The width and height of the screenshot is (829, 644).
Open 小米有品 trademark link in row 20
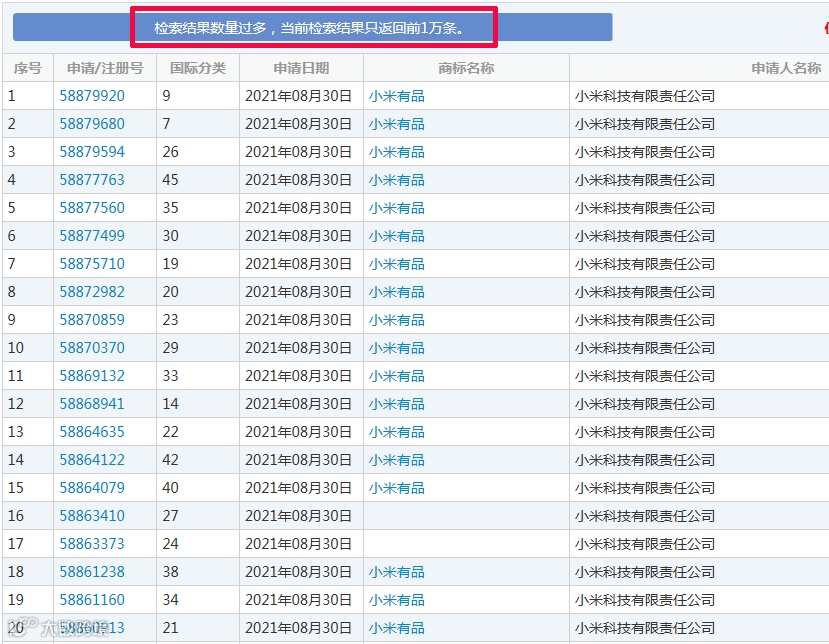pos(397,629)
